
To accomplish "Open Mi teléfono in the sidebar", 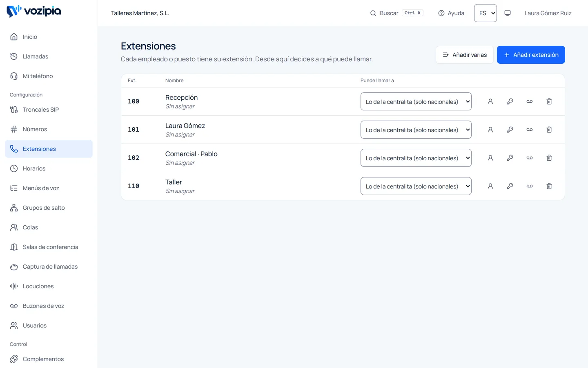I will pos(49,76).
